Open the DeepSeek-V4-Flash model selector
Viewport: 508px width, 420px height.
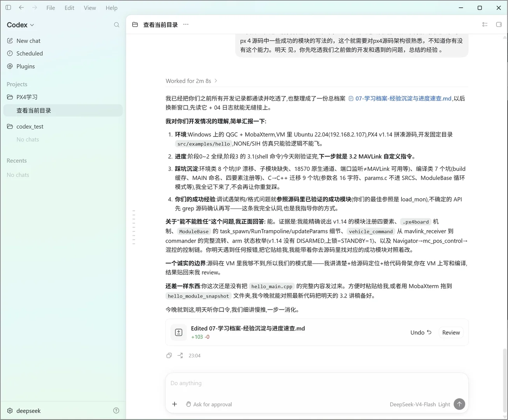(420, 404)
